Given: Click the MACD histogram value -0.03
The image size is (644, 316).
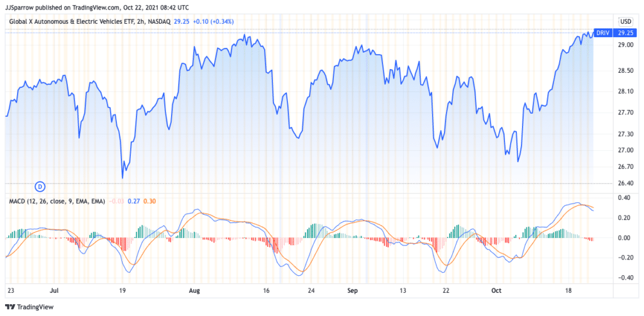Looking at the screenshot, I should click(116, 201).
